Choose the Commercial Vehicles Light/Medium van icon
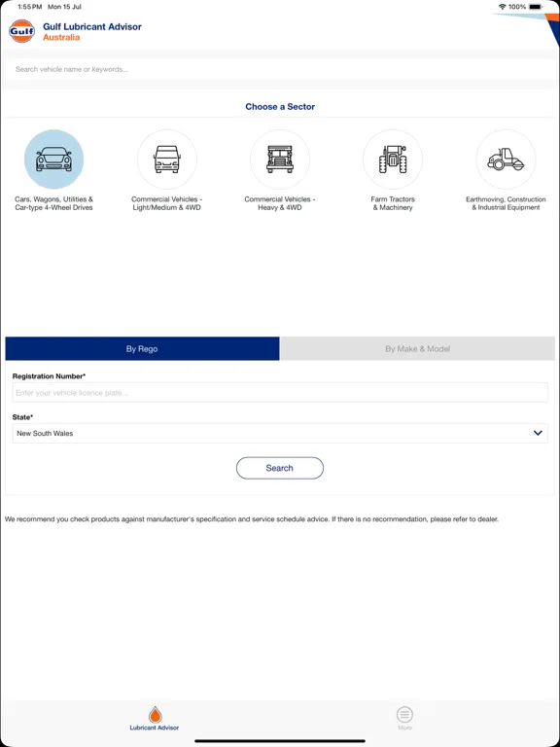This screenshot has width=560, height=747. point(166,160)
